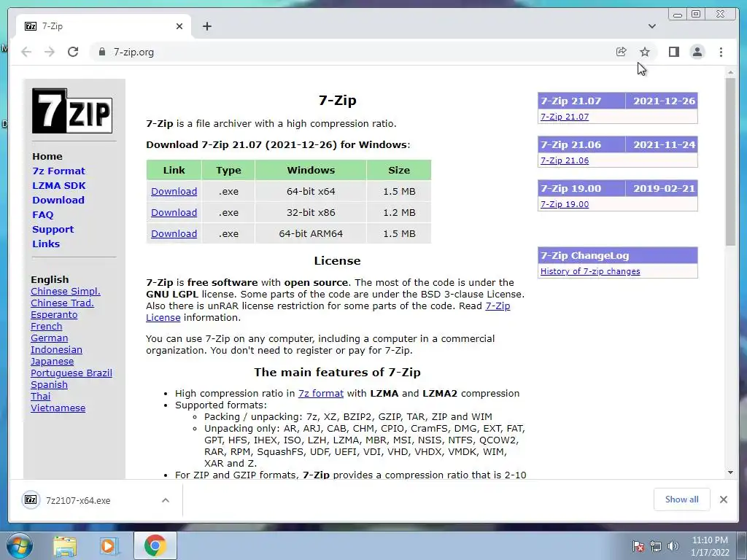Switch language to Portuguese Brazil

coord(71,373)
